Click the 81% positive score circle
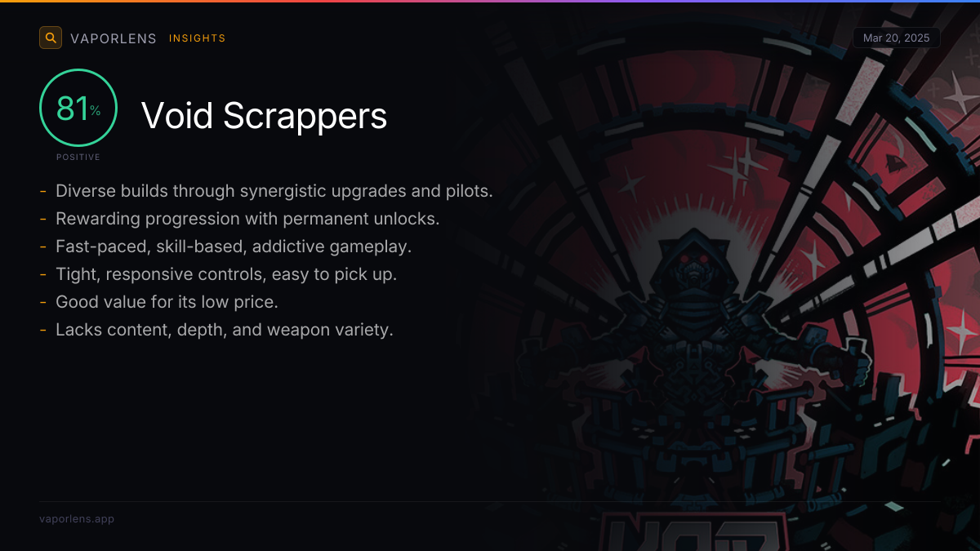The width and height of the screenshot is (980, 551). [x=78, y=108]
